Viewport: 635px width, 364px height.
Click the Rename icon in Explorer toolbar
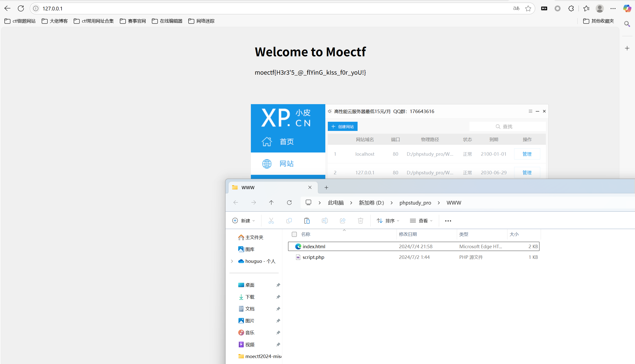(x=325, y=221)
